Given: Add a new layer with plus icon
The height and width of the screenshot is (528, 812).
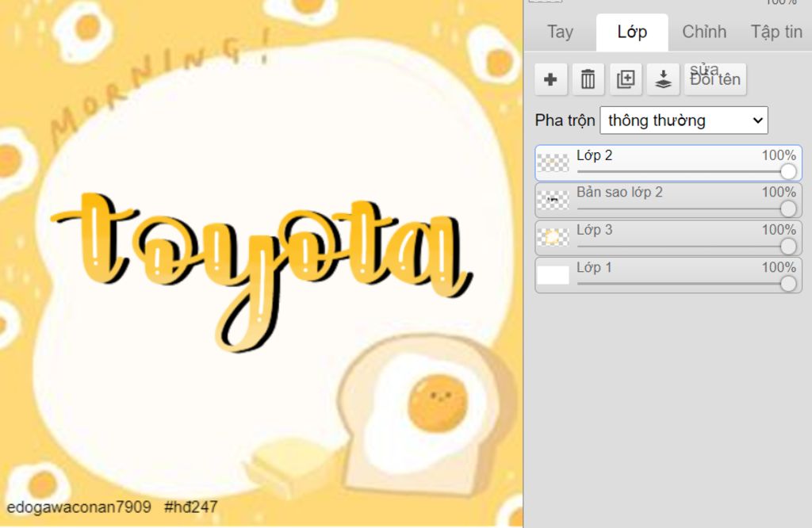Looking at the screenshot, I should point(551,79).
